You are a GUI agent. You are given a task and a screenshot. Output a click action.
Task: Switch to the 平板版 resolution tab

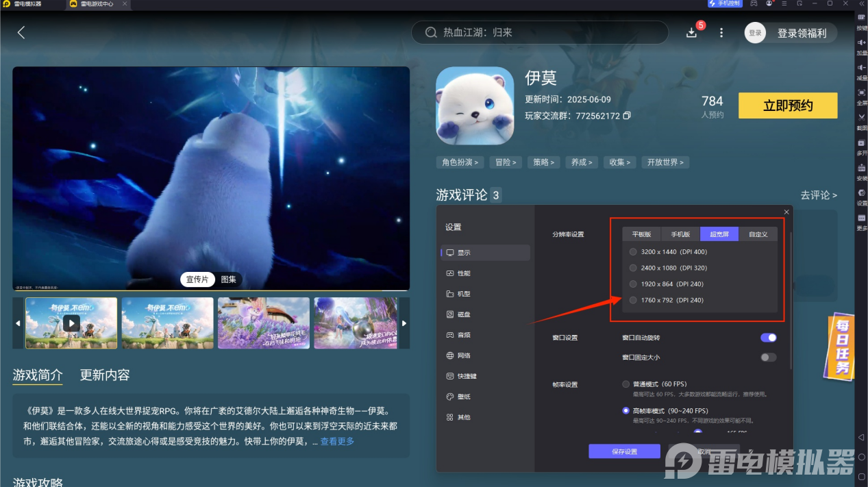(642, 234)
